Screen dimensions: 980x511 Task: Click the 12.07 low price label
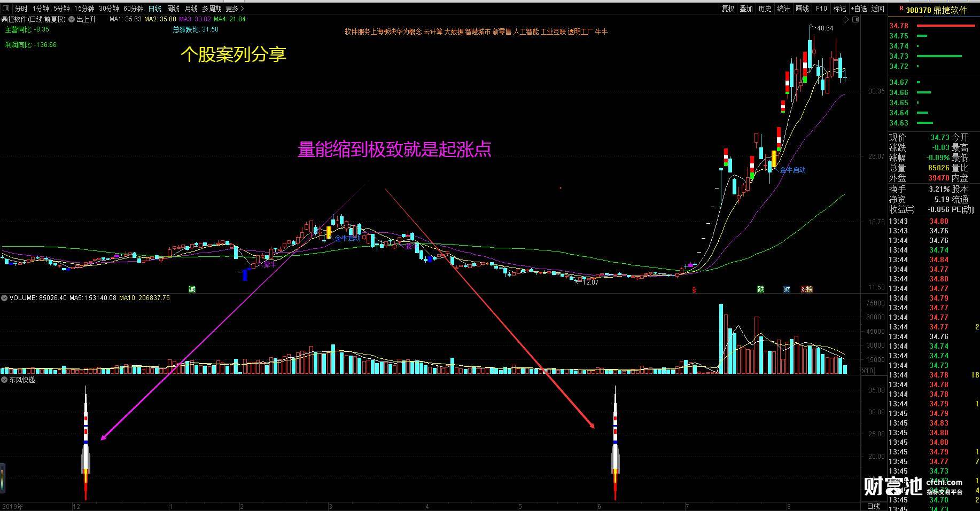point(591,282)
